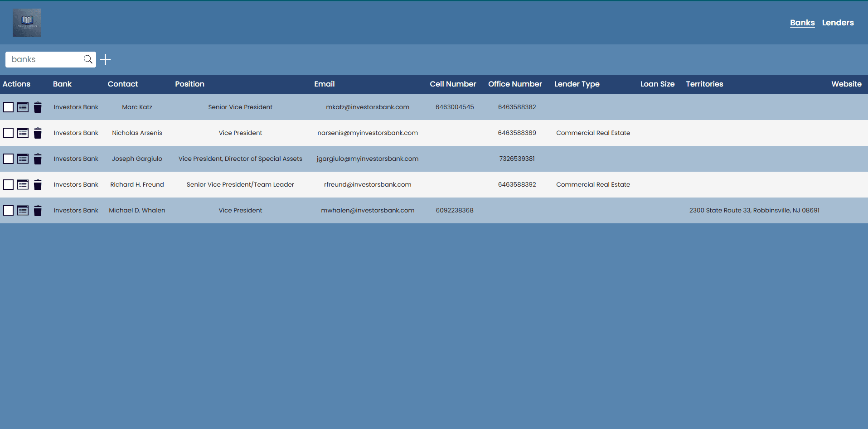Click contact name Joseph Gargiulo
This screenshot has width=868, height=429.
coord(137,159)
